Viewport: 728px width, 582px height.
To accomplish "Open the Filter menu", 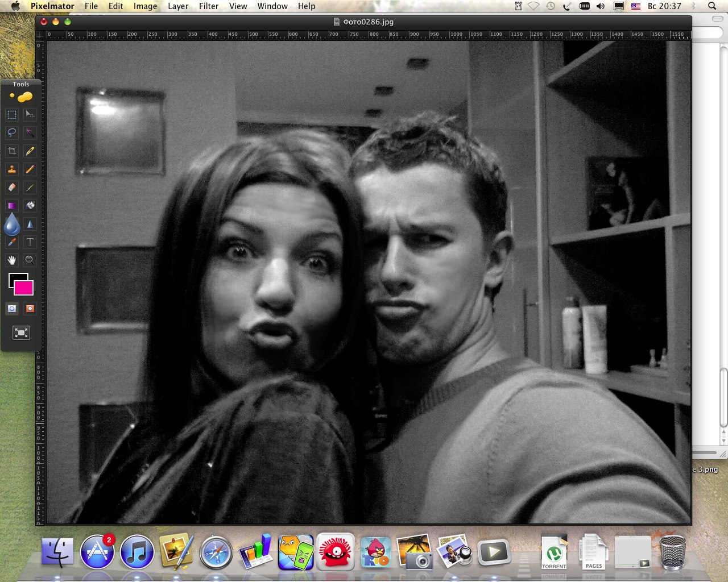I will (x=208, y=6).
